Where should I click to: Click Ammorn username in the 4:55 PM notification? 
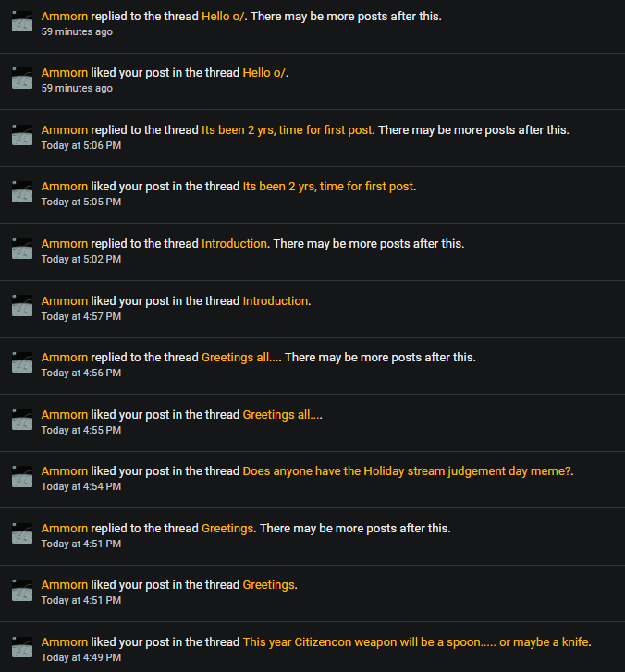click(x=65, y=415)
